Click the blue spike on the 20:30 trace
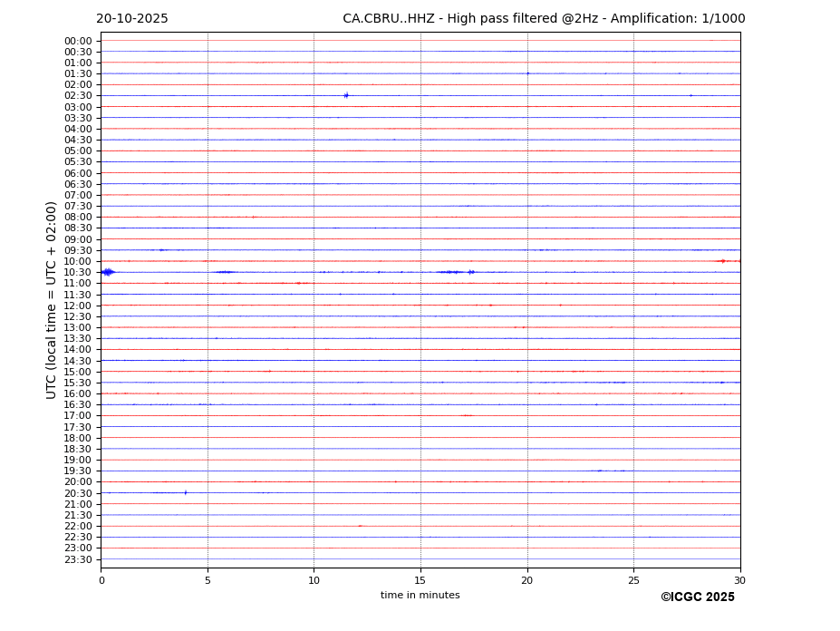 pos(186,492)
